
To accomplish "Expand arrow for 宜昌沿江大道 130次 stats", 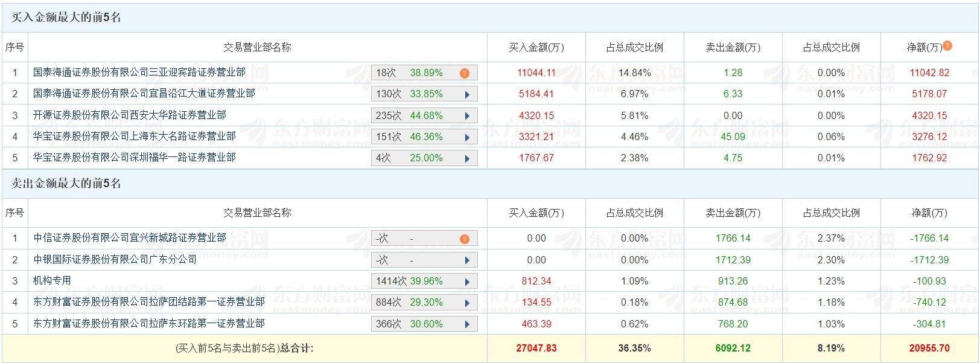I will [x=467, y=95].
